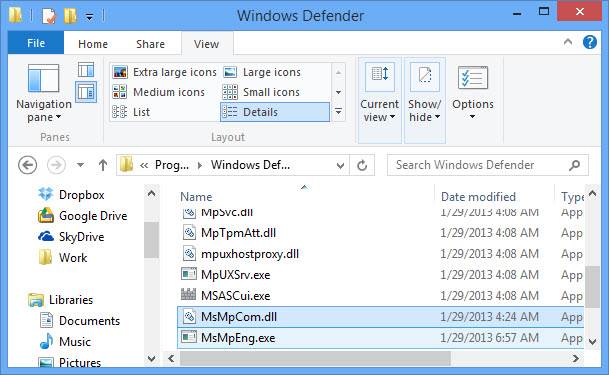The image size is (609, 375).
Task: Open the Music library
Action: [x=66, y=342]
